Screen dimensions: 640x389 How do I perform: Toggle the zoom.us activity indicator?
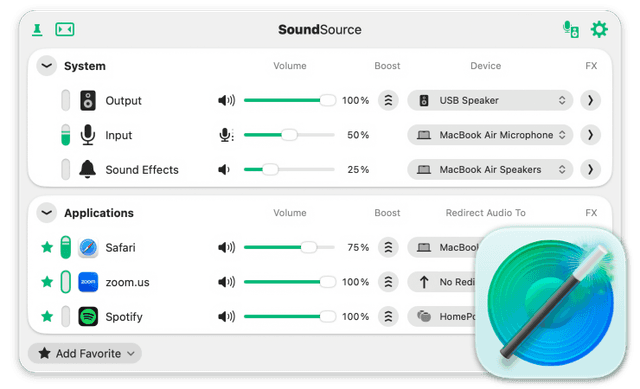pos(66,282)
